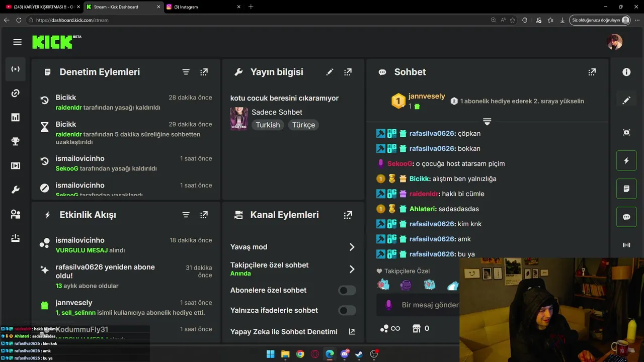Click rafasilva0626 username on çöpkan message
Image resolution: width=644 pixels, height=362 pixels.
432,133
